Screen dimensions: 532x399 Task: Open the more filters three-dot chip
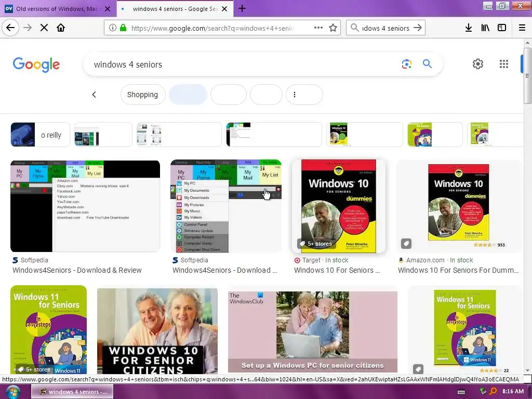(304, 95)
